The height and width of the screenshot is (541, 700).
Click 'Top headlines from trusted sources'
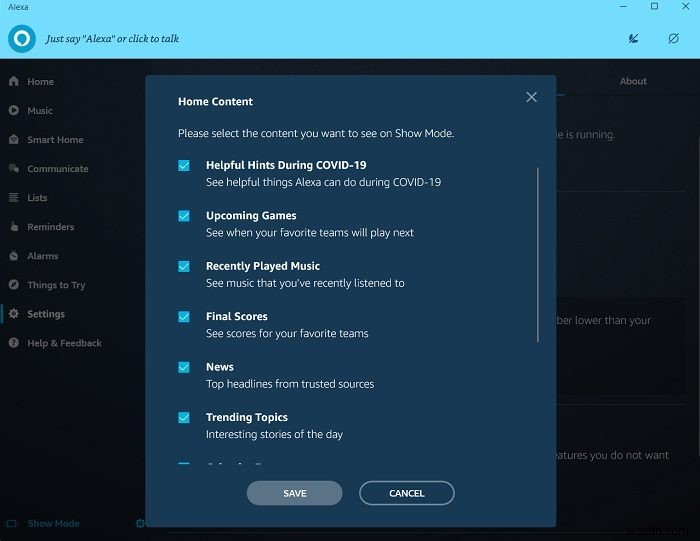290,384
